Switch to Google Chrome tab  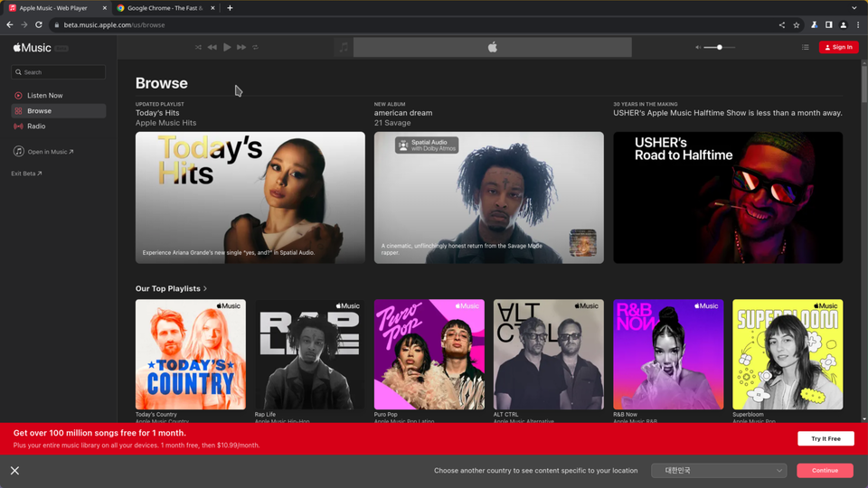165,8
